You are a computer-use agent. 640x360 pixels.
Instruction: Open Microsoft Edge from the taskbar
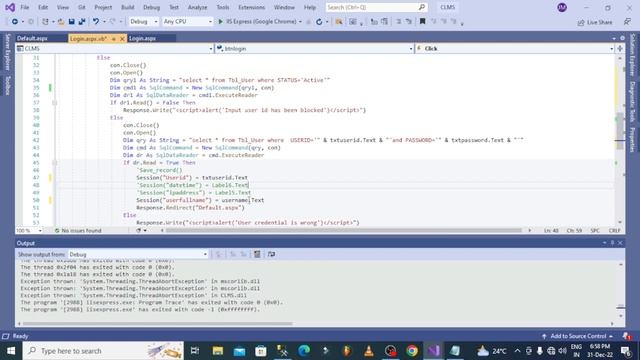pyautogui.click(x=304, y=351)
